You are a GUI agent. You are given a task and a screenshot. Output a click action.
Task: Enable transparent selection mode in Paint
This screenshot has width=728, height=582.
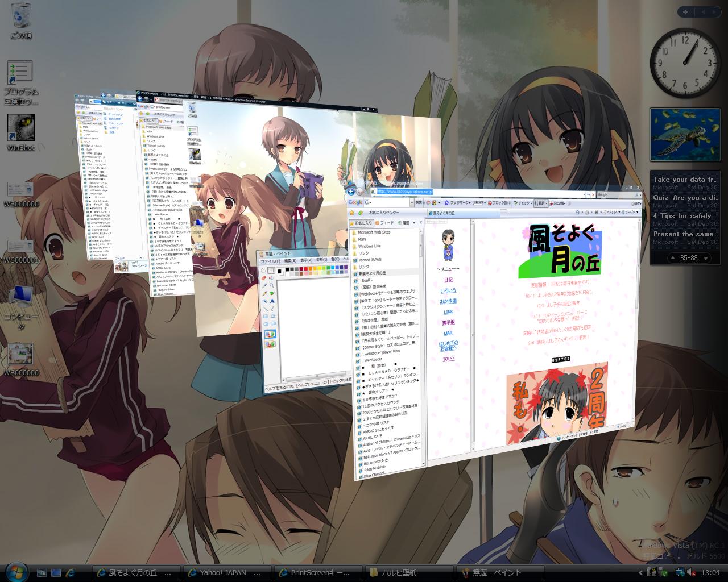pyautogui.click(x=270, y=344)
